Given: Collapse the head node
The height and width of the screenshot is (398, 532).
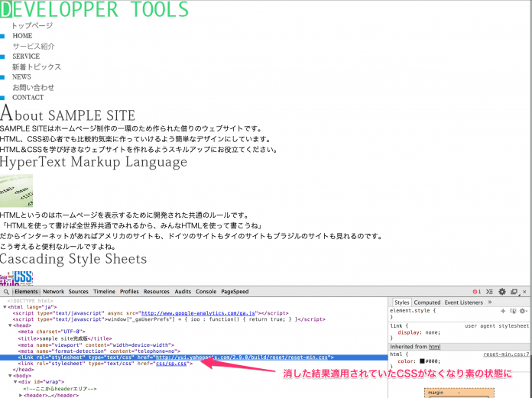Looking at the screenshot, I should click(x=10, y=325).
